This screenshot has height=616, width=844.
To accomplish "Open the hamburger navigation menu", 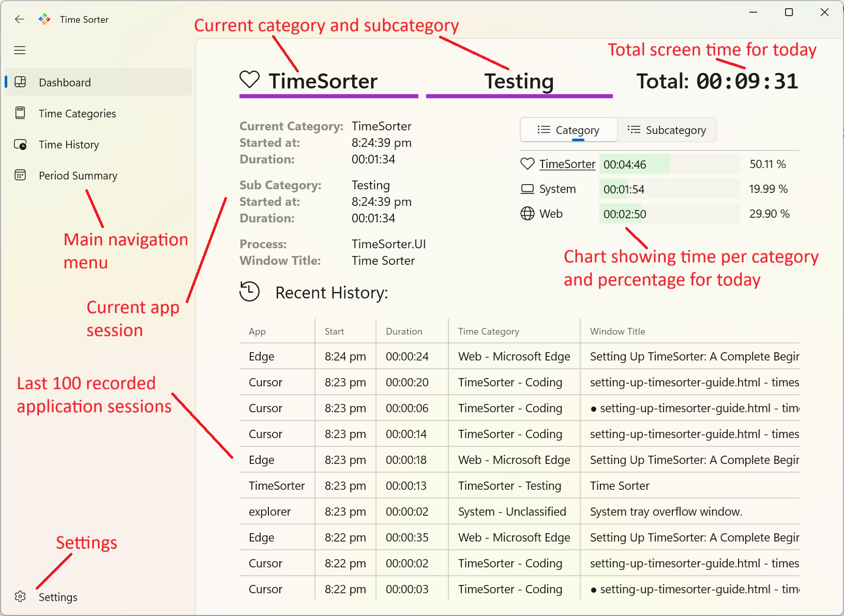I will click(20, 50).
